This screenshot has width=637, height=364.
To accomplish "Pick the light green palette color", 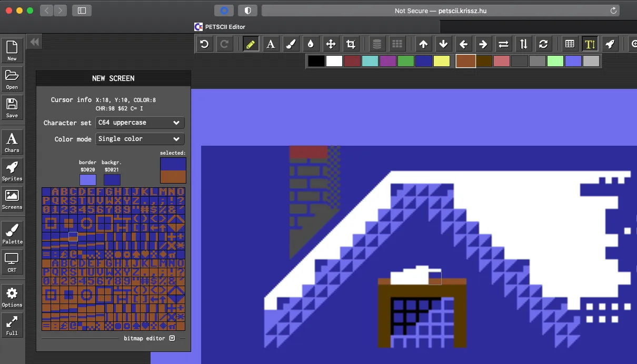I will coord(555,61).
